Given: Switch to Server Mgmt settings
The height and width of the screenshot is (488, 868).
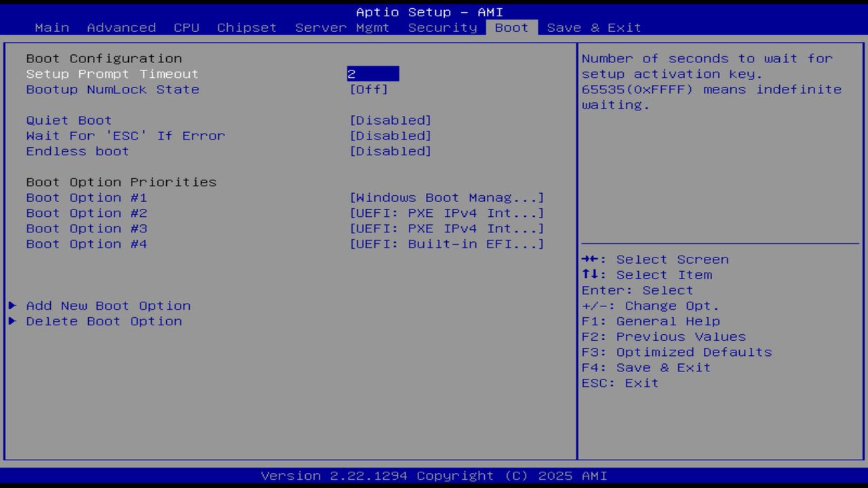Looking at the screenshot, I should tap(342, 27).
